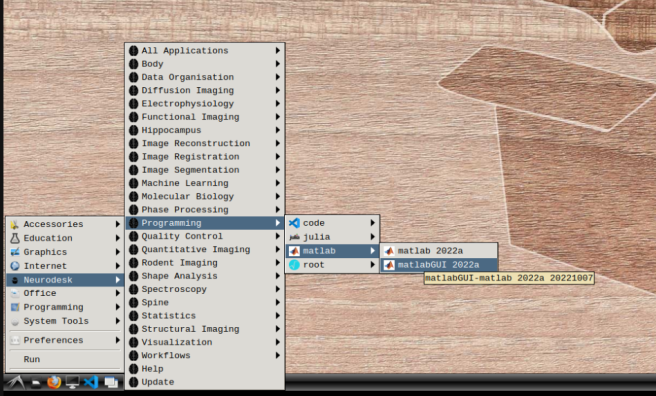Open the terminal monitor taskbar icon
Screen dimensions: 656x396
(x=72, y=382)
